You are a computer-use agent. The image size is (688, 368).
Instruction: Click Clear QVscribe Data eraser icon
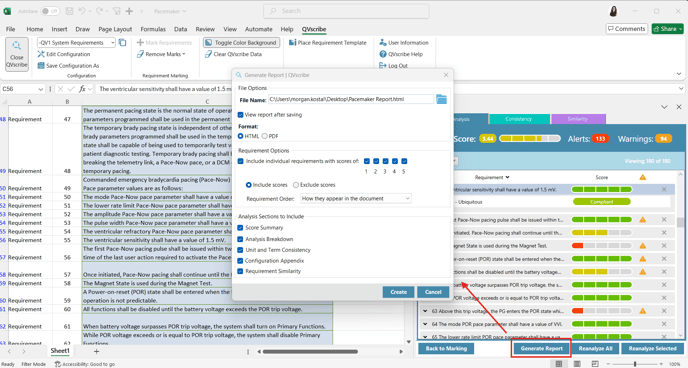pyautogui.click(x=208, y=54)
